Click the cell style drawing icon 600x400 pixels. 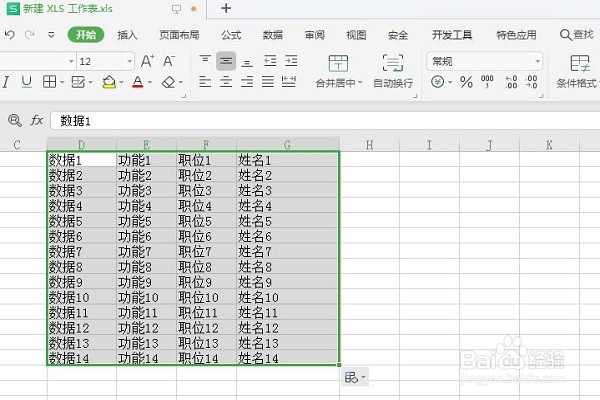coord(78,82)
